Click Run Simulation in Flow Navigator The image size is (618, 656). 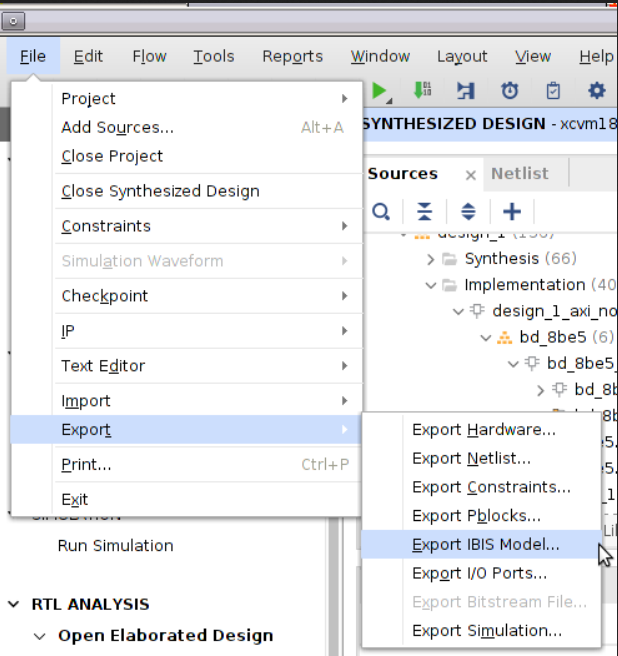coord(115,546)
